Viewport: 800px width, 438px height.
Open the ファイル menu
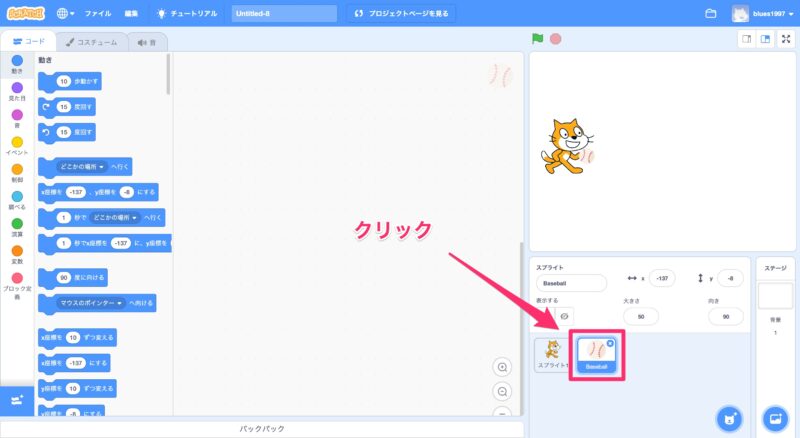(98, 14)
